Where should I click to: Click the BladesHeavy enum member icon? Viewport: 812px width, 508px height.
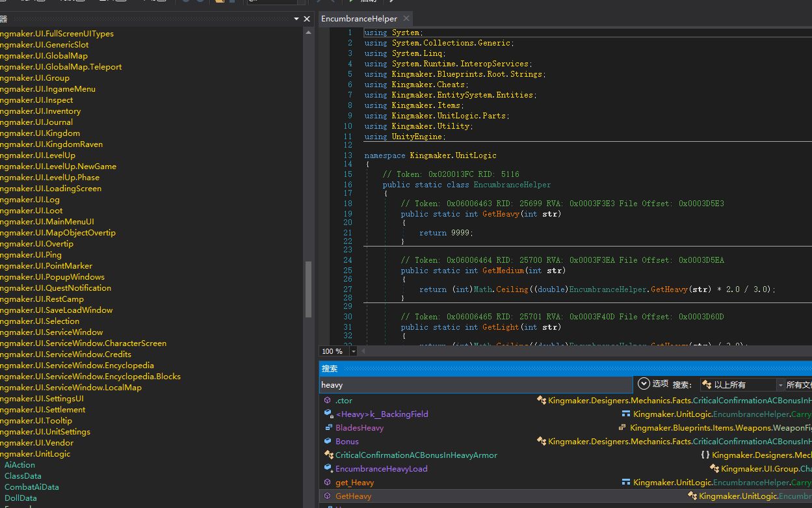point(328,428)
